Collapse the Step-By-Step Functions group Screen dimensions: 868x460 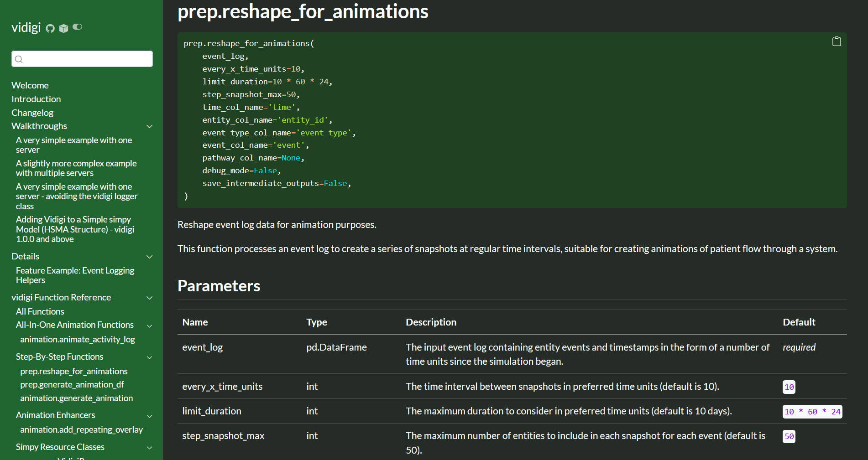[150, 357]
